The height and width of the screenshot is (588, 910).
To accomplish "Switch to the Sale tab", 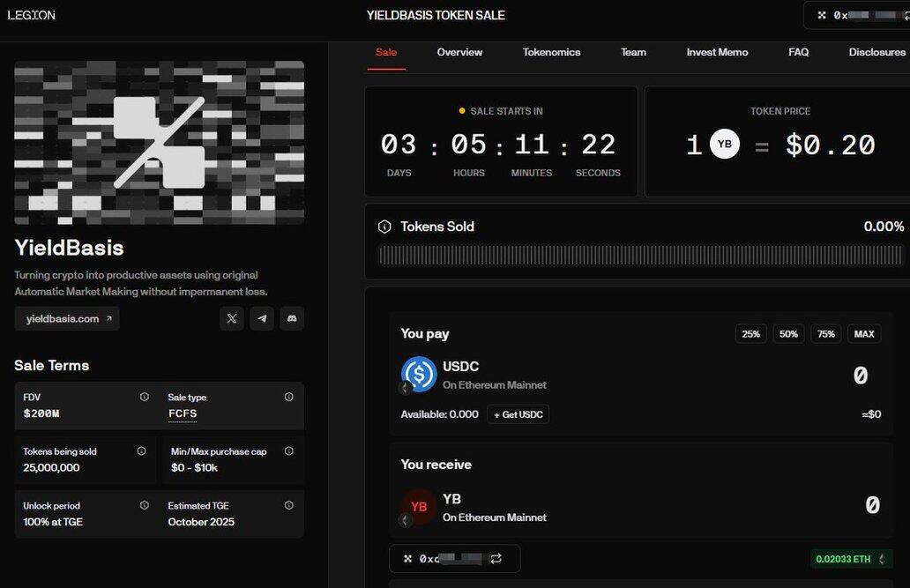I will point(386,52).
